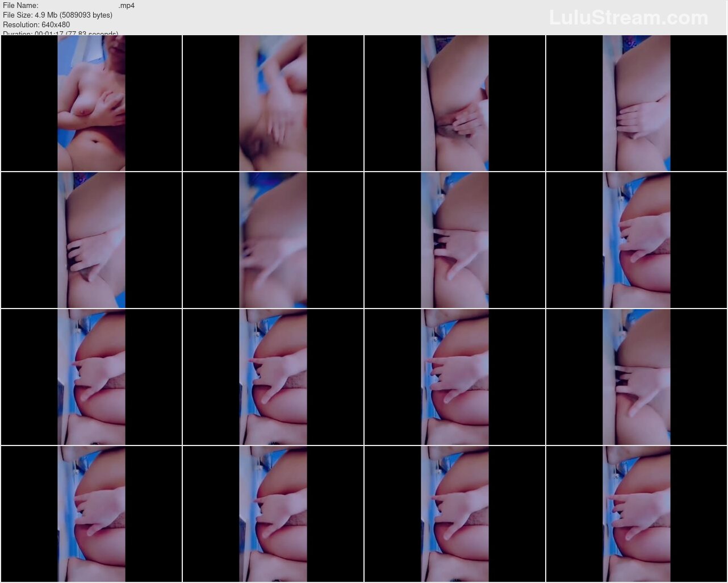Open fourth thumbnail in the top row

[637, 103]
